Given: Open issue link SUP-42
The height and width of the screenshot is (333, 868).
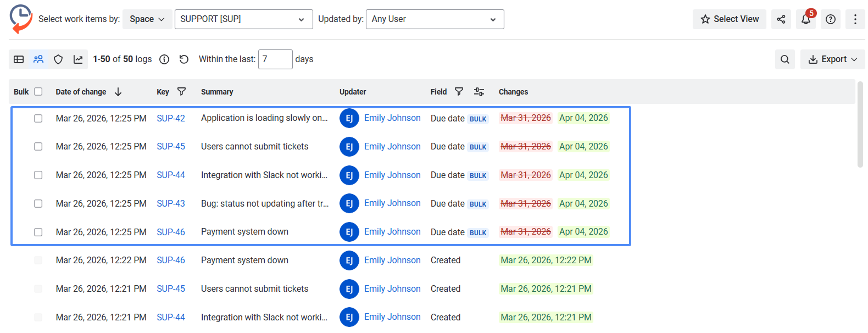Looking at the screenshot, I should point(171,118).
